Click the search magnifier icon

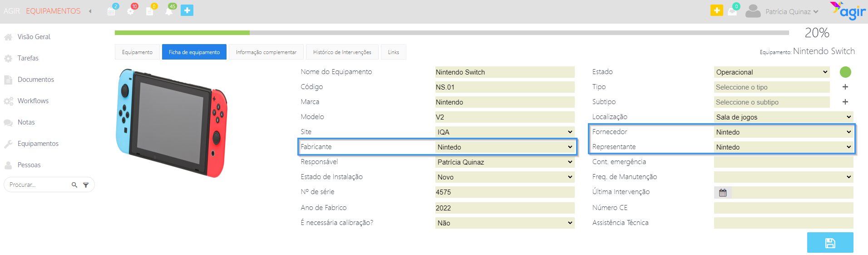(x=74, y=185)
